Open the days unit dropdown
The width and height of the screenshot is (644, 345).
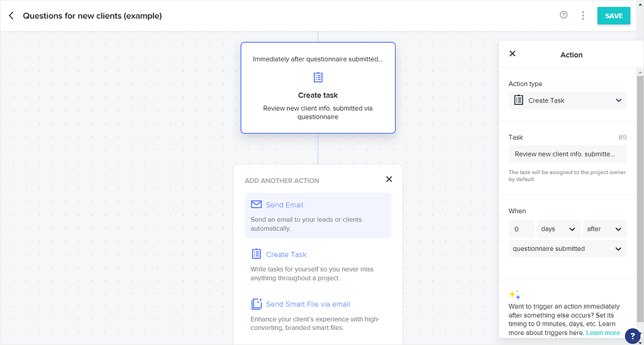(558, 229)
